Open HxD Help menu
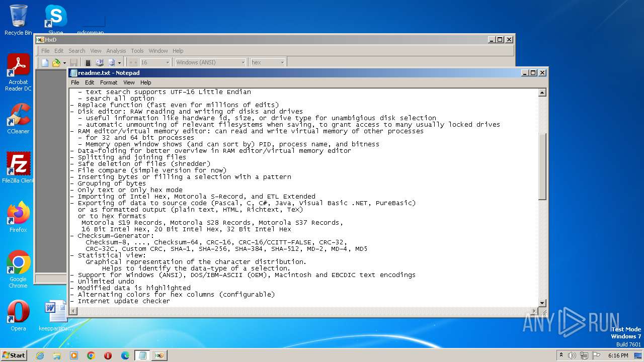 pos(178,51)
